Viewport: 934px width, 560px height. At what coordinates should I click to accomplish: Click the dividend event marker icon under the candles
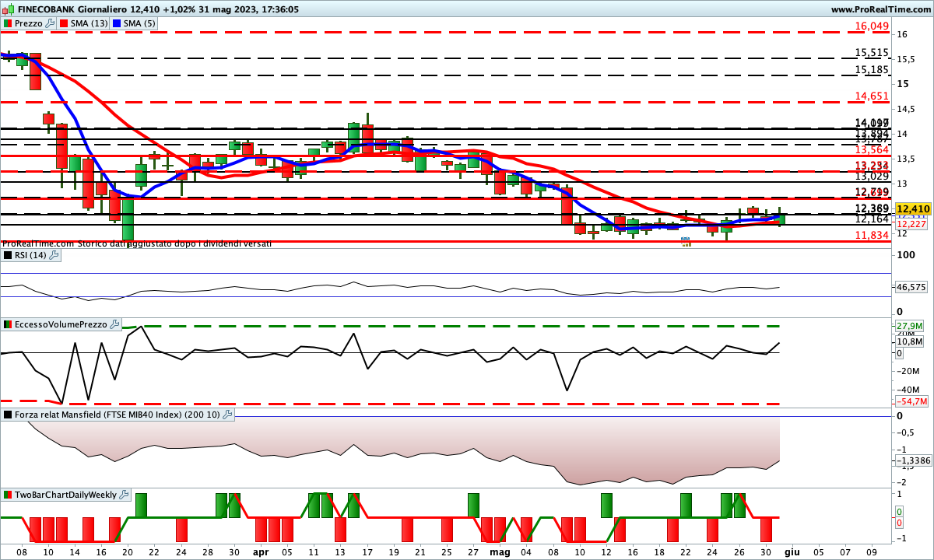click(686, 242)
